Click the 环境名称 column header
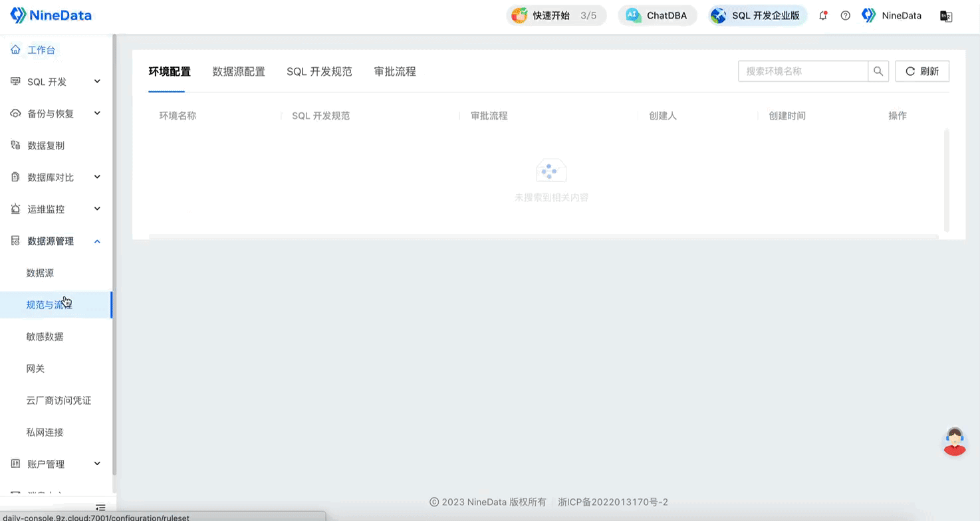 178,116
